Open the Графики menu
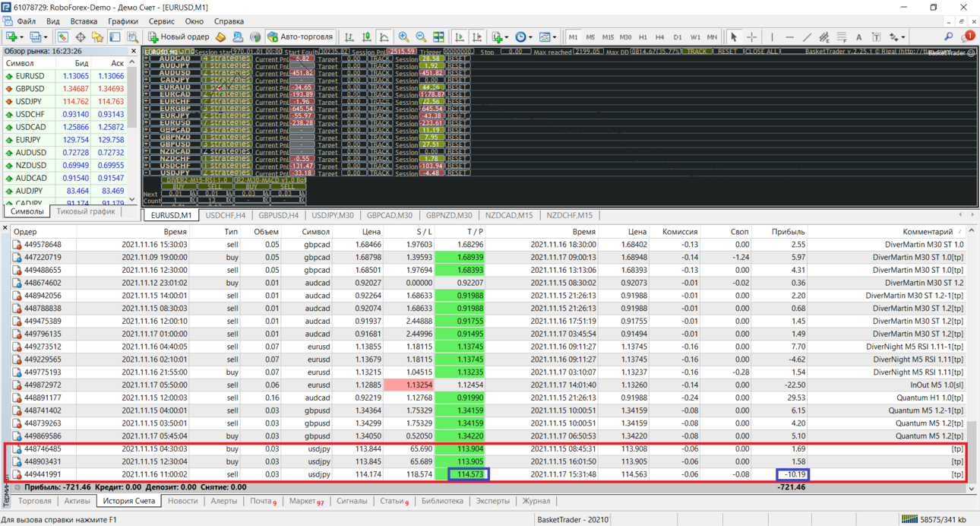 [122, 21]
